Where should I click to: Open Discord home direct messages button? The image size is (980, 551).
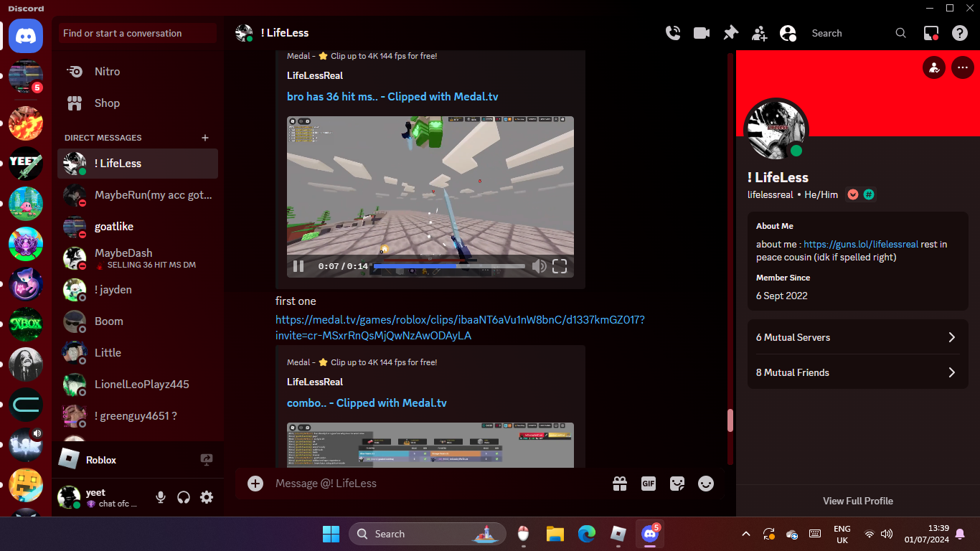pyautogui.click(x=26, y=36)
